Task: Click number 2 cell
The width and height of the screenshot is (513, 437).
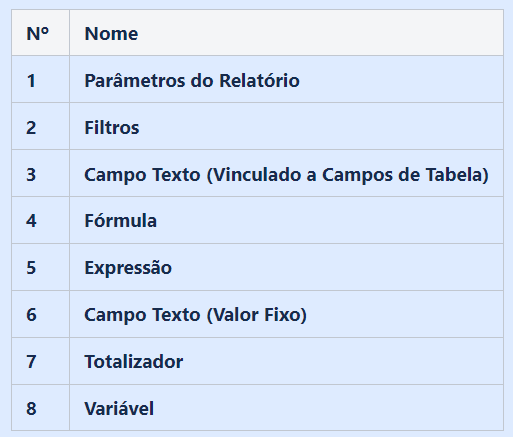Action: coord(40,127)
